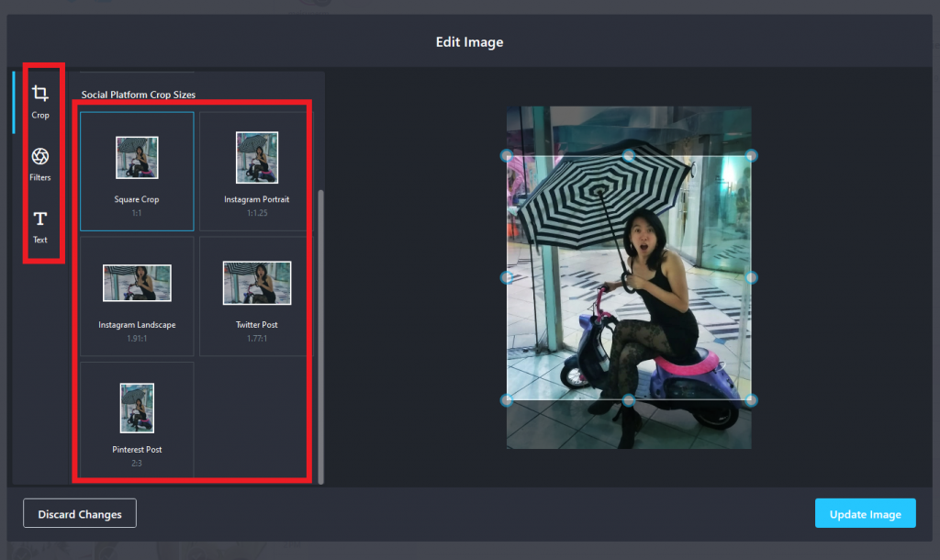This screenshot has width=940, height=560.
Task: Select the Twitter Post crop preset
Action: (x=256, y=296)
